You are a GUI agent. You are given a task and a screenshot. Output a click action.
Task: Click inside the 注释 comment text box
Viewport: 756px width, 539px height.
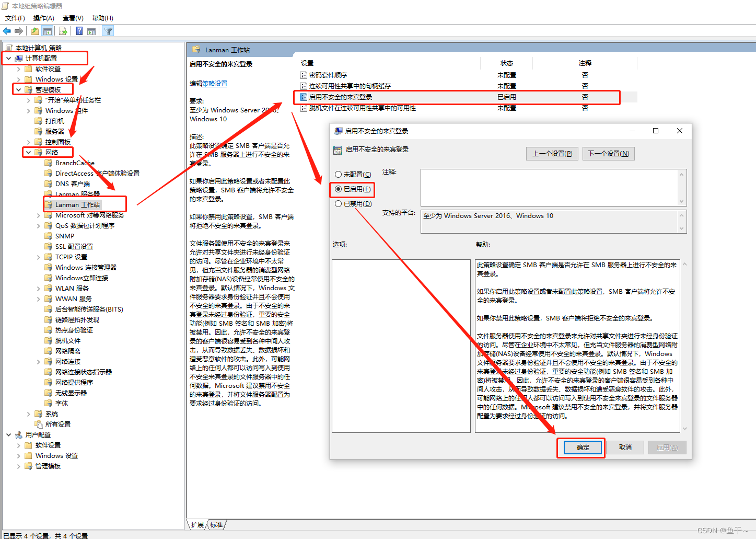pyautogui.click(x=549, y=187)
